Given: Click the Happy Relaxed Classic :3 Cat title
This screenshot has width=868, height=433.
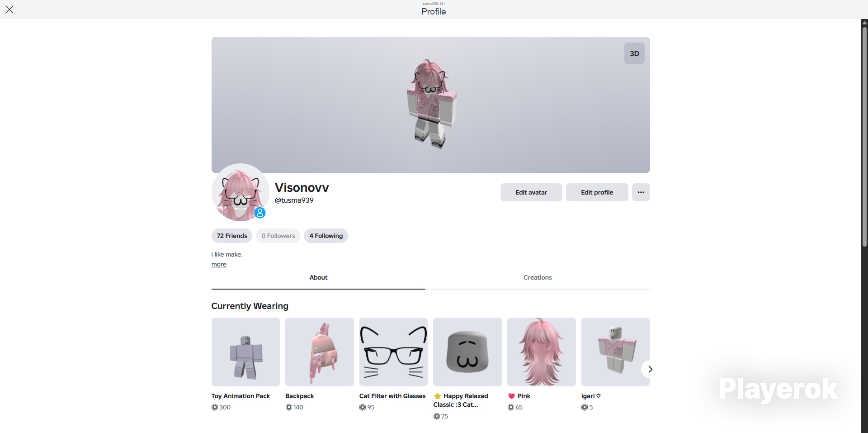Looking at the screenshot, I should pyautogui.click(x=461, y=400).
